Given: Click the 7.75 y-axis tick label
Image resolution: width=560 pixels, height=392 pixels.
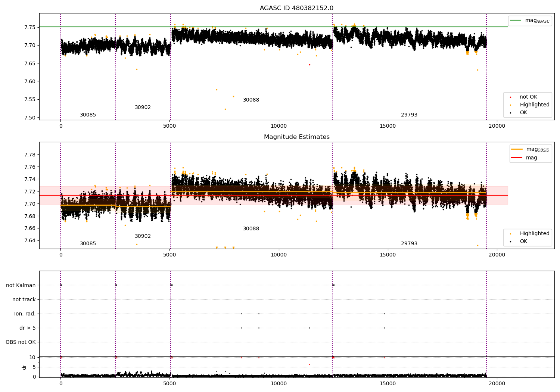Looking at the screenshot, I should point(30,28).
